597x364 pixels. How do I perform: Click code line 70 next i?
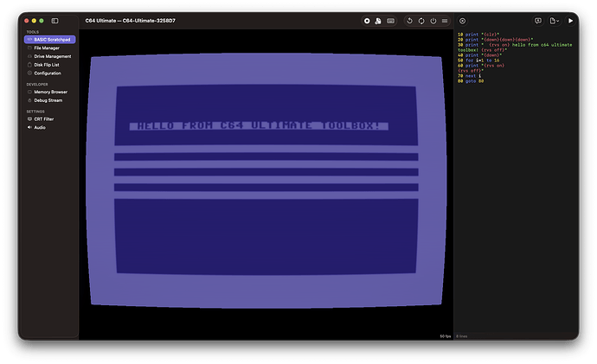[469, 76]
